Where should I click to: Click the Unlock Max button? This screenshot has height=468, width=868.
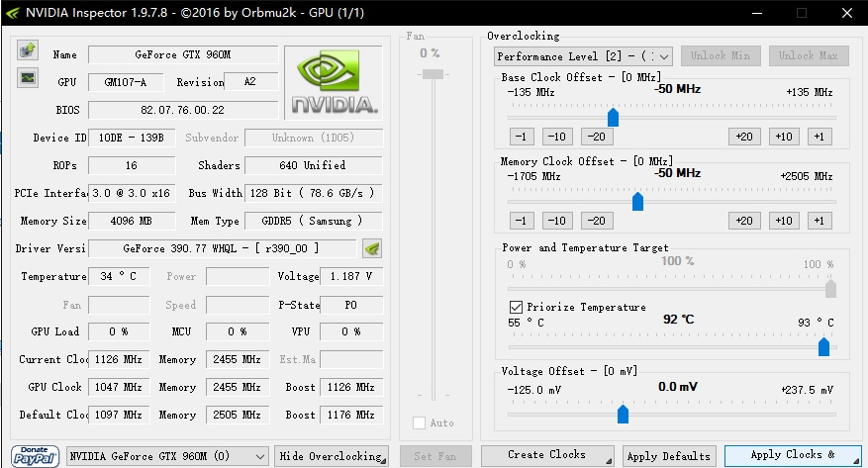tap(809, 55)
